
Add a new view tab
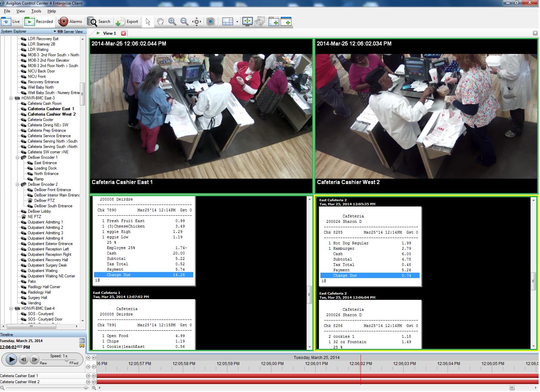coord(274,22)
